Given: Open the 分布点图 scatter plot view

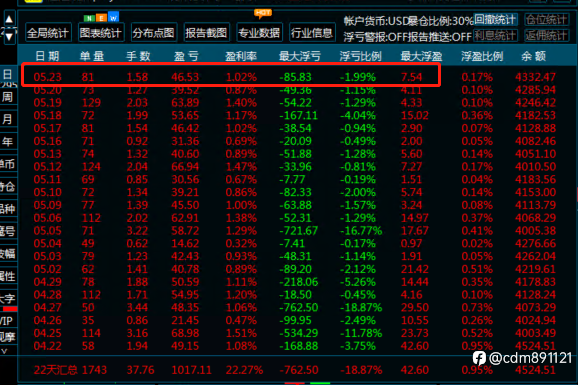Looking at the screenshot, I should point(153,33).
